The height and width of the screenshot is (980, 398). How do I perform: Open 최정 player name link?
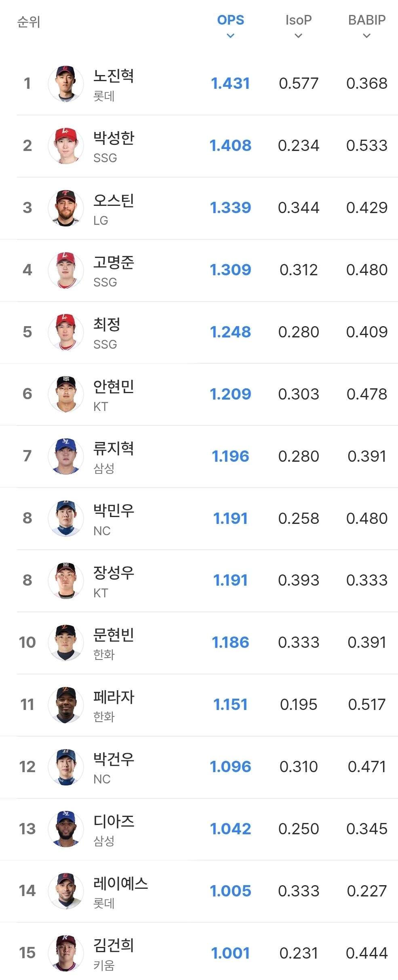point(107,324)
